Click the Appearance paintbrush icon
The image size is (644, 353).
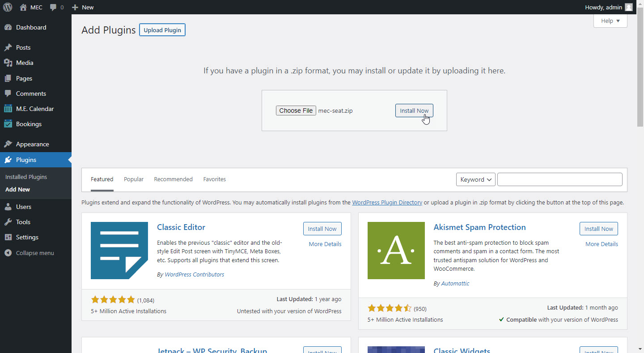8,144
